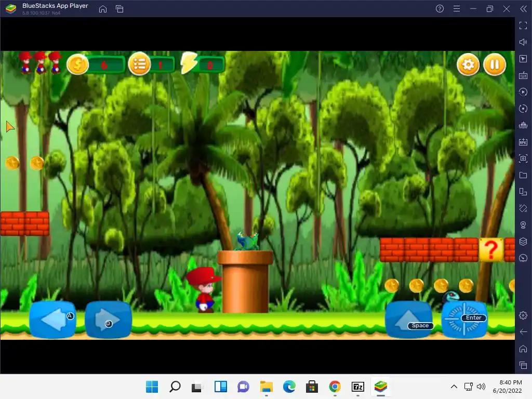Open game controls keyboard icon in sidebar

click(523, 75)
